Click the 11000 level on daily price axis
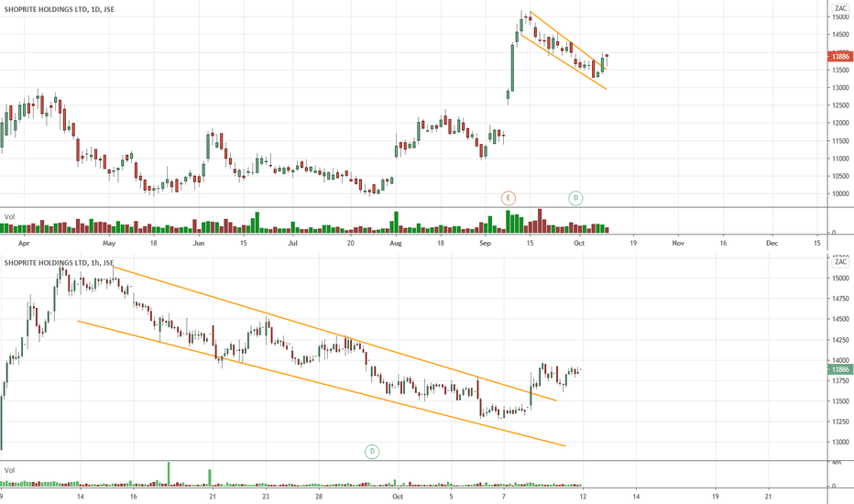 840,159
